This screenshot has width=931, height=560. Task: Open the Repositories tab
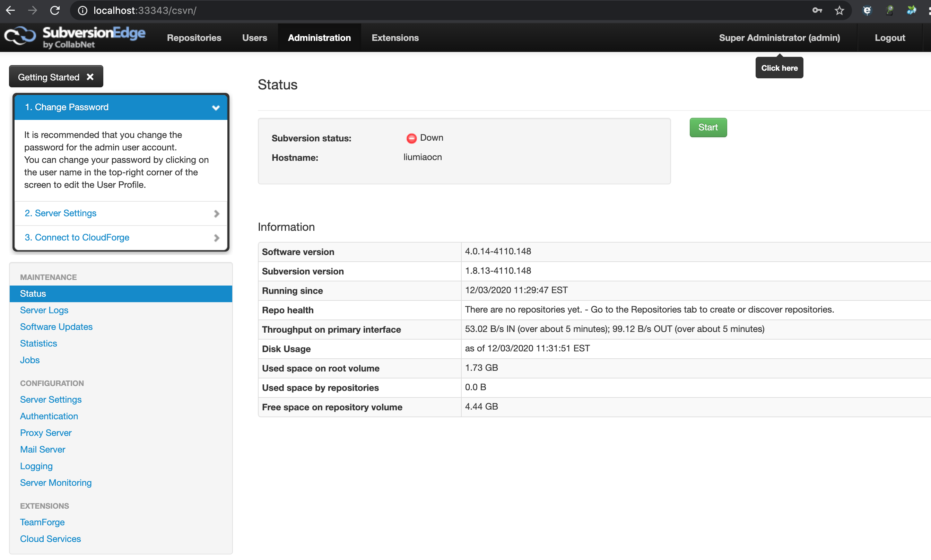point(194,38)
